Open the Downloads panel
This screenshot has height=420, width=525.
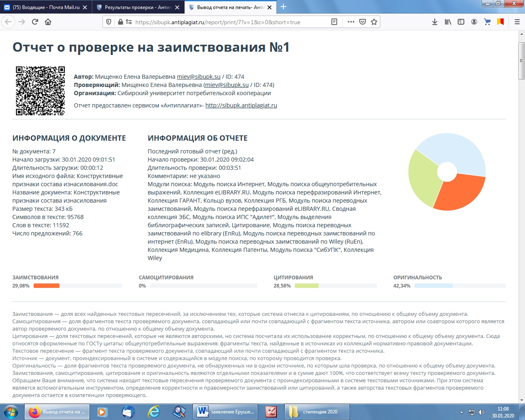tap(434, 22)
